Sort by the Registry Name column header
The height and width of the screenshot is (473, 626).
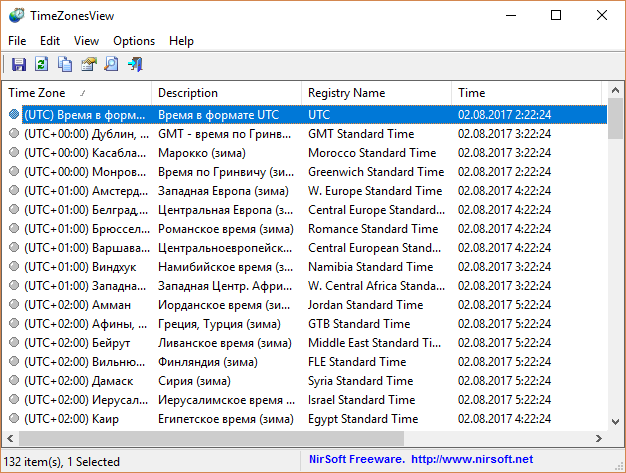(376, 93)
